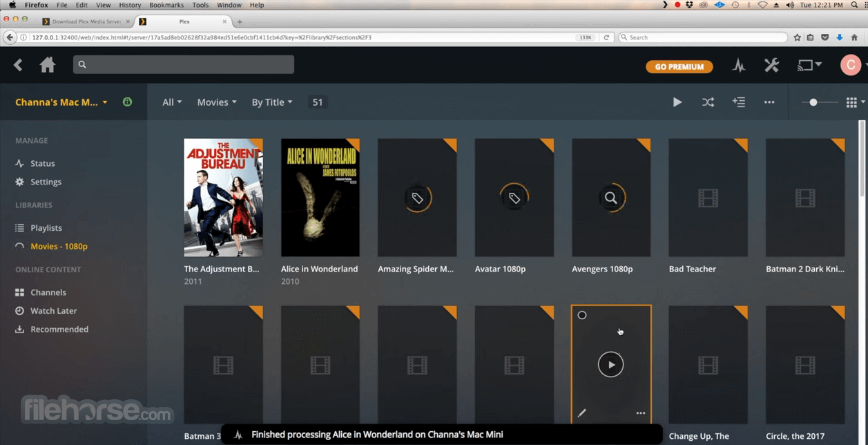This screenshot has width=868, height=445.
Task: Open The Adjustment Bureau poster
Action: click(224, 198)
